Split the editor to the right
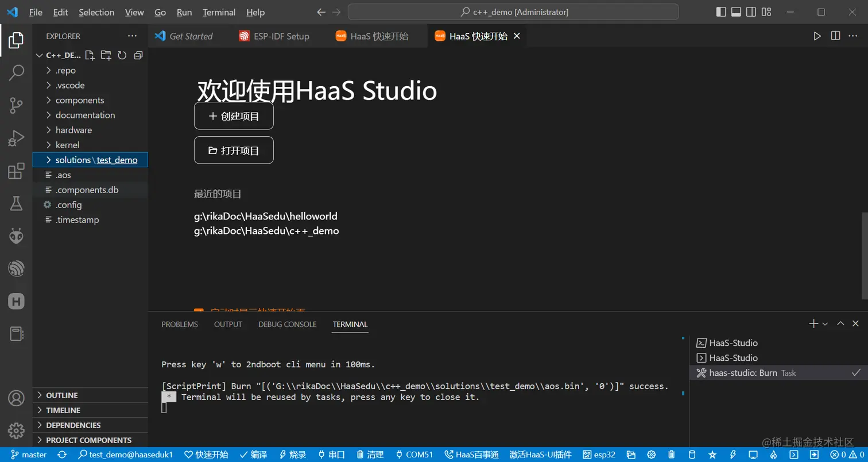 [x=835, y=36]
